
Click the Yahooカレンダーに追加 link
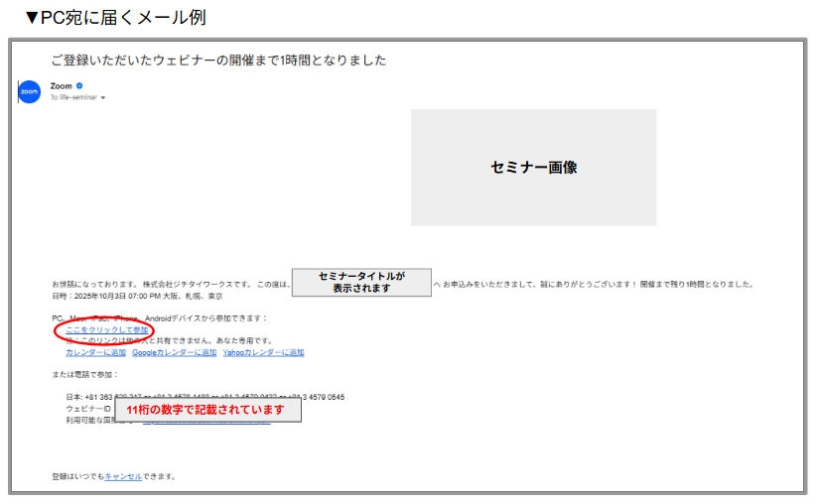pos(263,352)
